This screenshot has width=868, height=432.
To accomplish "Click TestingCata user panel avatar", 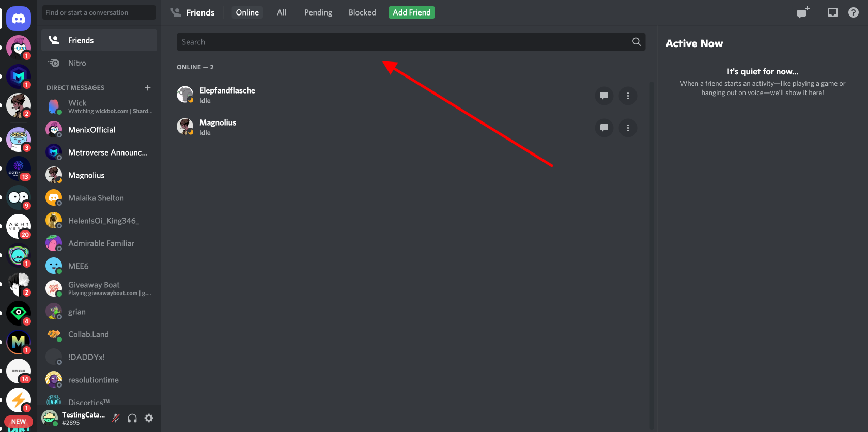I will [50, 418].
